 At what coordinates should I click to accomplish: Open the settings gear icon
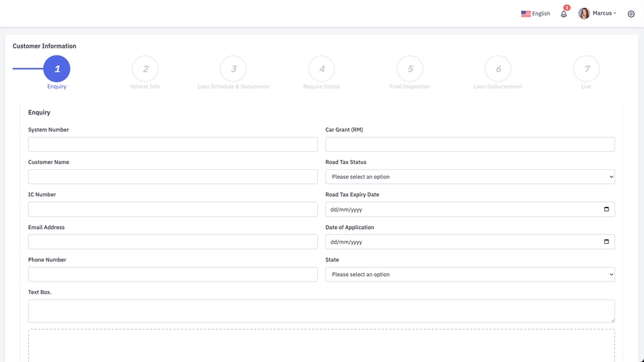point(631,14)
